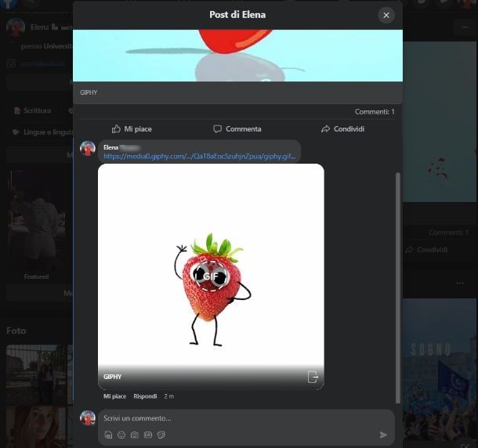Open the sticker picker in comment box
This screenshot has height=448, width=478.
click(x=161, y=435)
